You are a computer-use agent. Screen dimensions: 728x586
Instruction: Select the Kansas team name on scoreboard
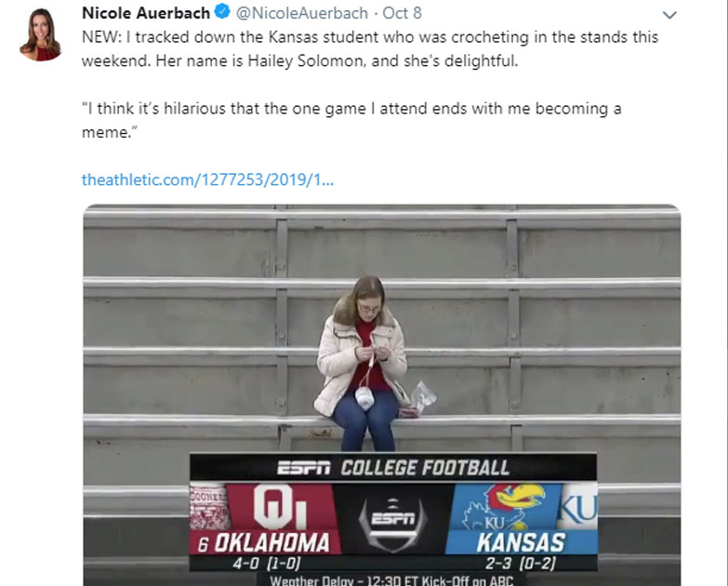tap(520, 543)
